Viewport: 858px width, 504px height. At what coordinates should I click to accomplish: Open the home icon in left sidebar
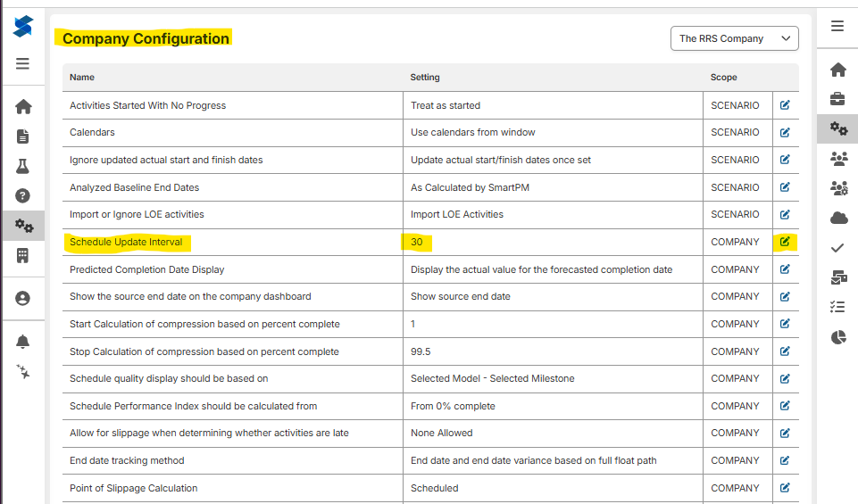(x=23, y=106)
